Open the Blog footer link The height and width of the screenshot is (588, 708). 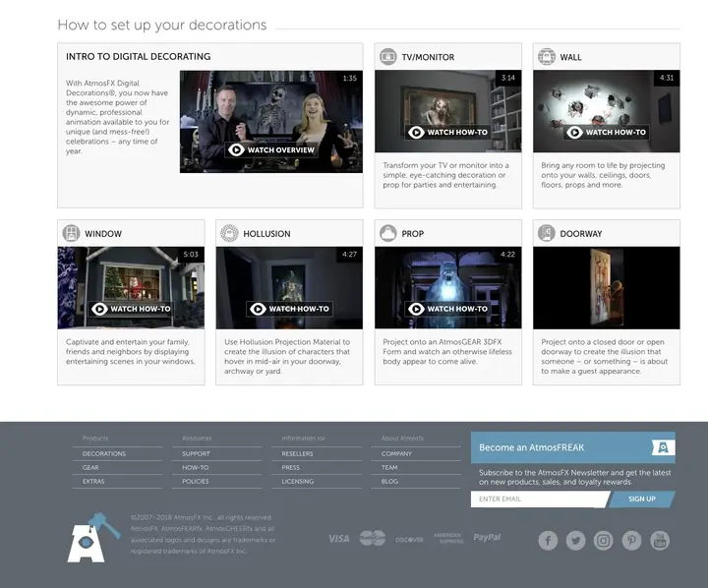[x=389, y=482]
